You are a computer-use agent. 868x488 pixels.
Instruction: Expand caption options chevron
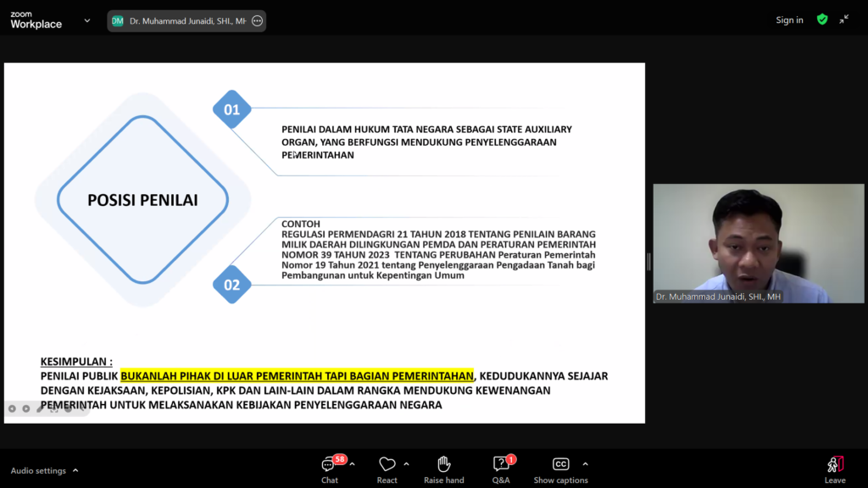(585, 463)
